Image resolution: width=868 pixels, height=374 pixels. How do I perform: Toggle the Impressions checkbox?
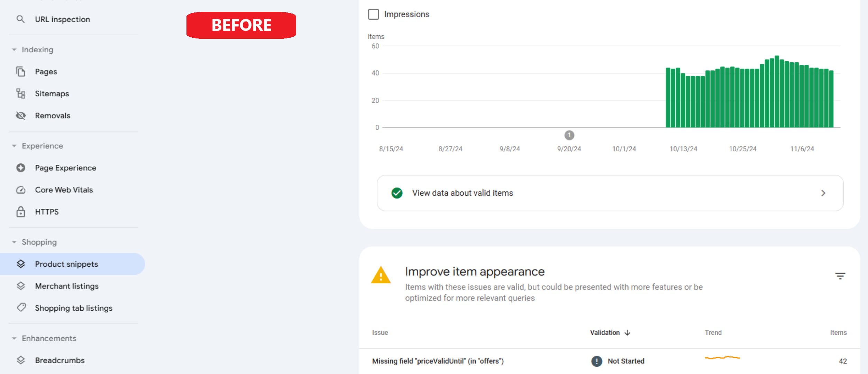(x=373, y=14)
